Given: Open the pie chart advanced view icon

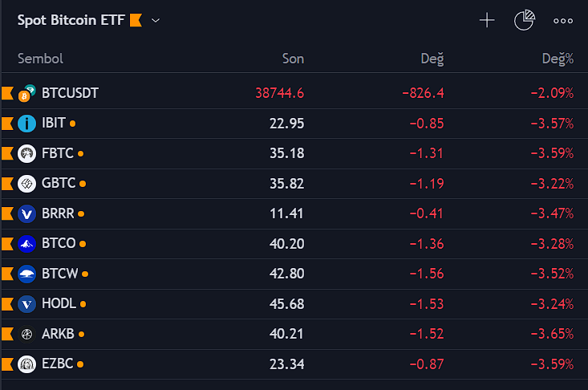Looking at the screenshot, I should 524,21.
